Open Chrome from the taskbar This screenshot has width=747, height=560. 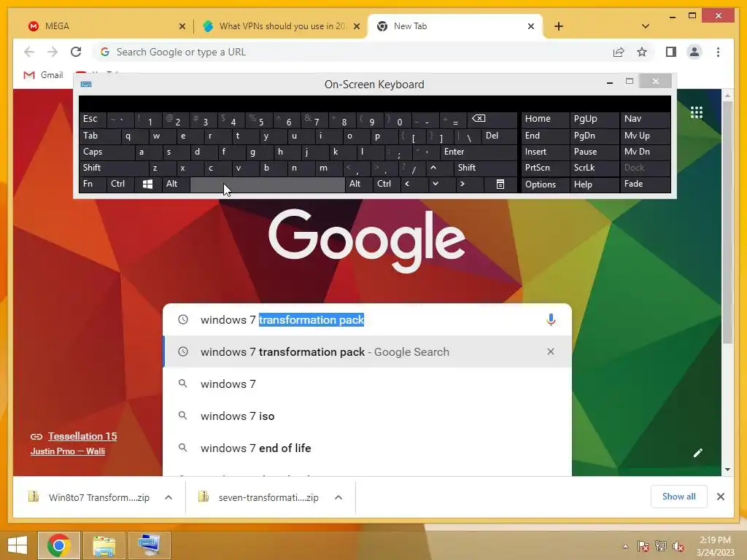59,545
